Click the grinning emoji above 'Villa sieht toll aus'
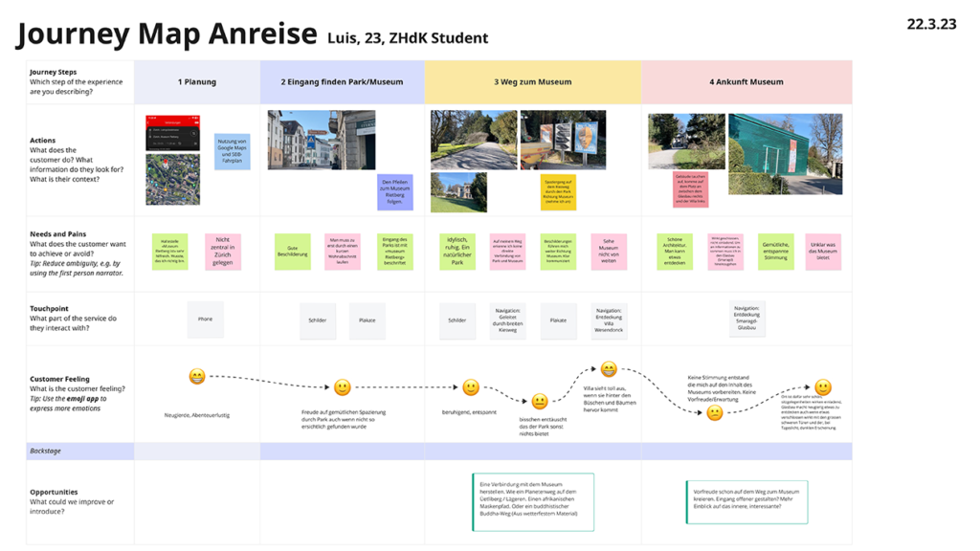 coord(608,369)
